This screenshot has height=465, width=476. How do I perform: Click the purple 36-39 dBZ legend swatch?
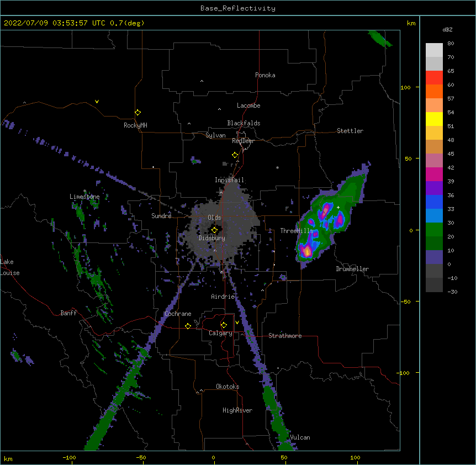(434, 188)
